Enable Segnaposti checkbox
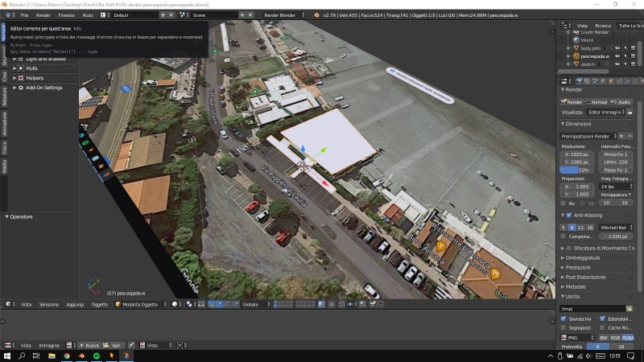 point(563,327)
